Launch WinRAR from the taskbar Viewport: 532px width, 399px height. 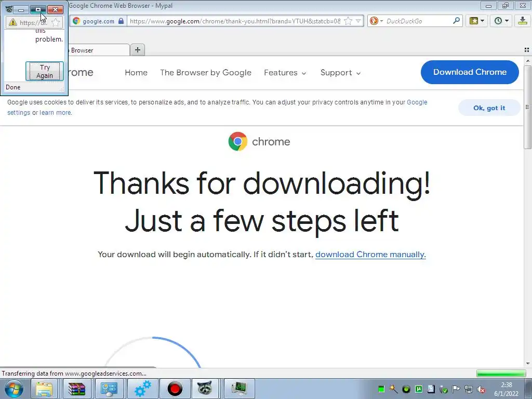point(76,389)
